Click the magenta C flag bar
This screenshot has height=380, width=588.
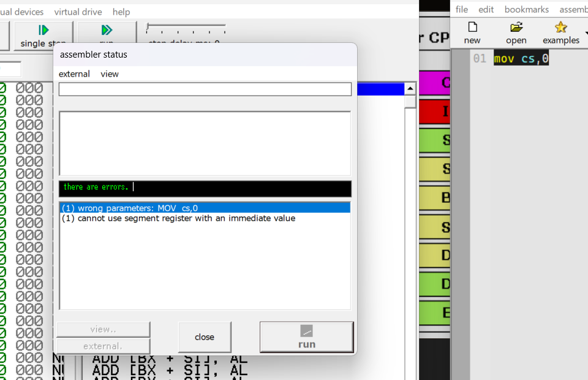[x=434, y=83]
